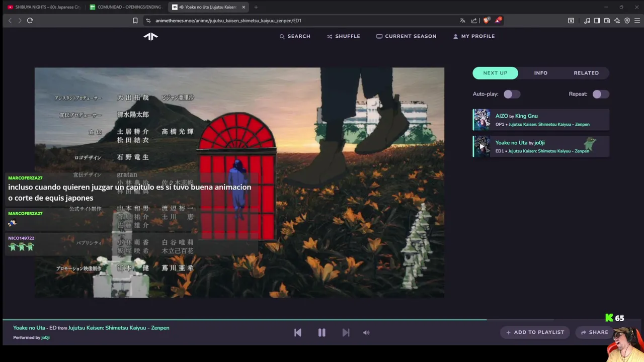
Task: Share this page from address bar
Action: tap(474, 21)
